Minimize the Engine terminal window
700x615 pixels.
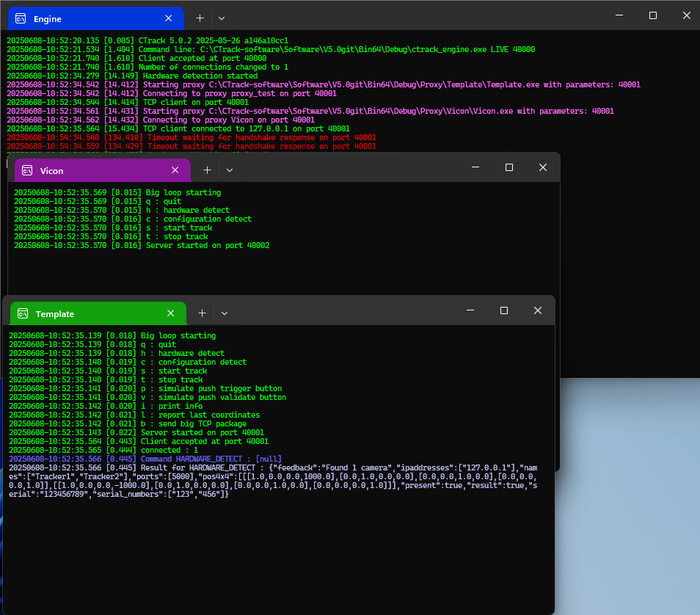tap(619, 15)
